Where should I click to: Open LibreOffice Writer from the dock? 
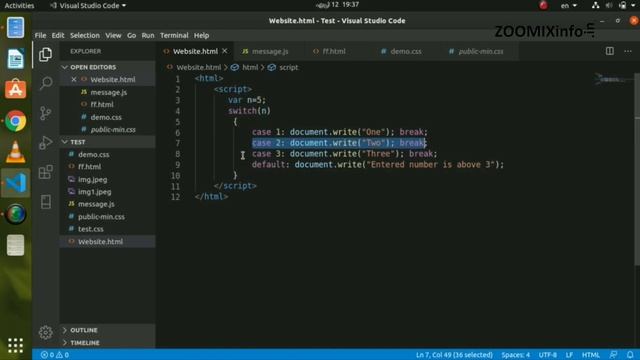click(16, 58)
